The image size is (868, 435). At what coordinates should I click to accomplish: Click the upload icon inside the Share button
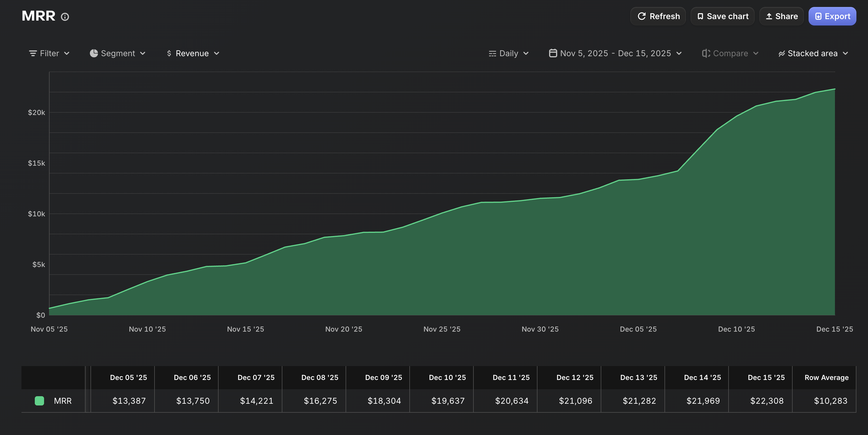point(769,16)
